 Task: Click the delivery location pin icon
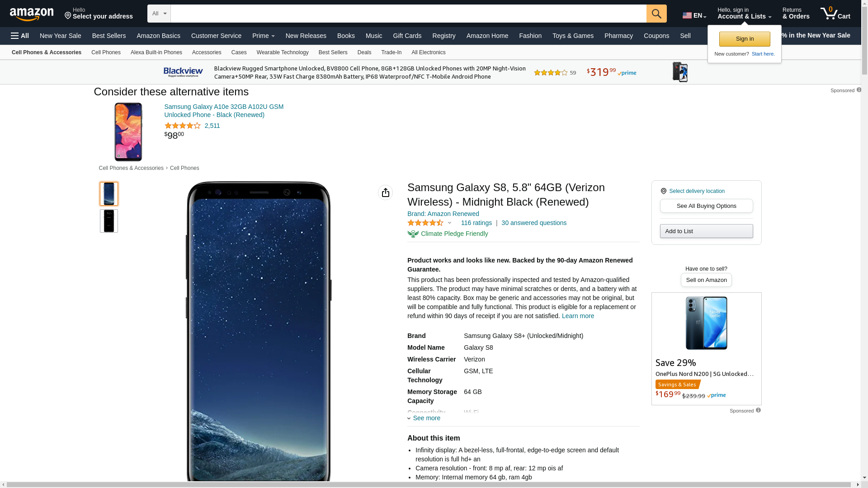[x=664, y=191]
